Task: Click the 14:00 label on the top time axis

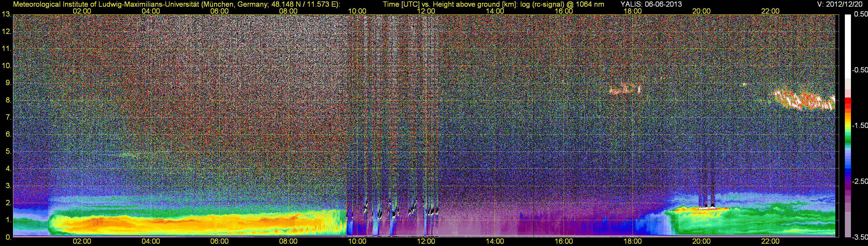Action: pyautogui.click(x=495, y=11)
